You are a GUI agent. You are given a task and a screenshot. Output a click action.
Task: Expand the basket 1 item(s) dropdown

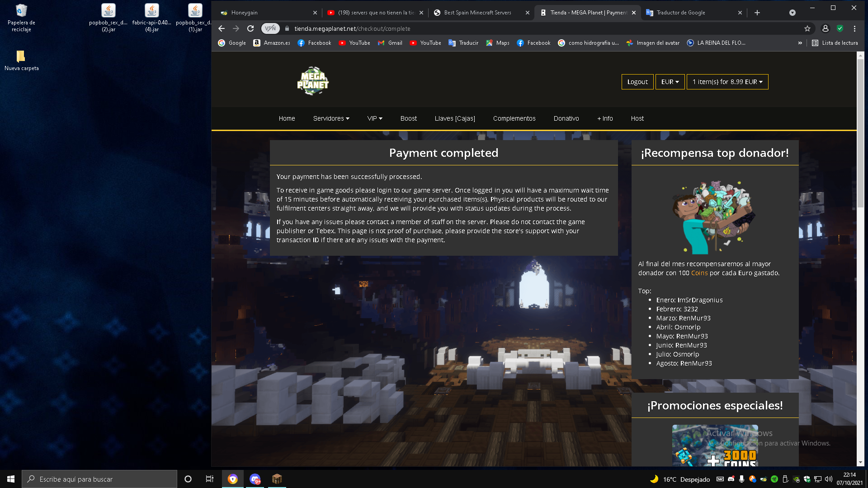[727, 82]
